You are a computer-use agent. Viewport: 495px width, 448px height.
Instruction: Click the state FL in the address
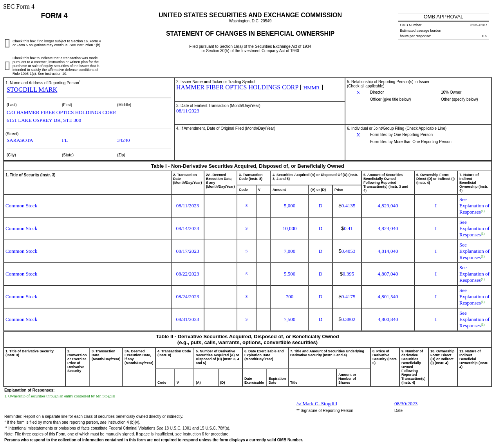(x=65, y=140)
